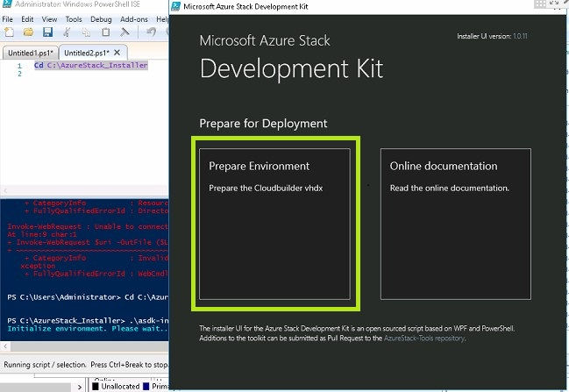Follow the AzureStack-Tools repository link

(423, 339)
